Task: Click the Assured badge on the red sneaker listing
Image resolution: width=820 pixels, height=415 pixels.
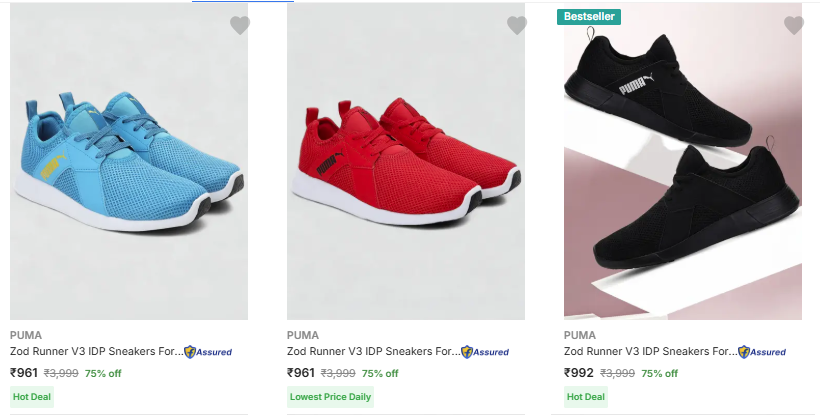Action: click(x=485, y=352)
